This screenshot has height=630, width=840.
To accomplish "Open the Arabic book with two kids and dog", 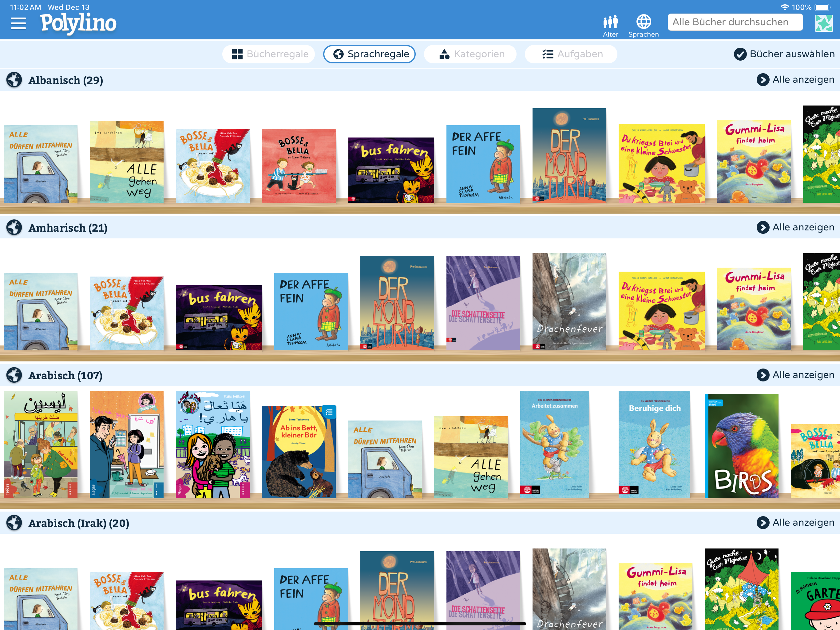I will pyautogui.click(x=213, y=445).
